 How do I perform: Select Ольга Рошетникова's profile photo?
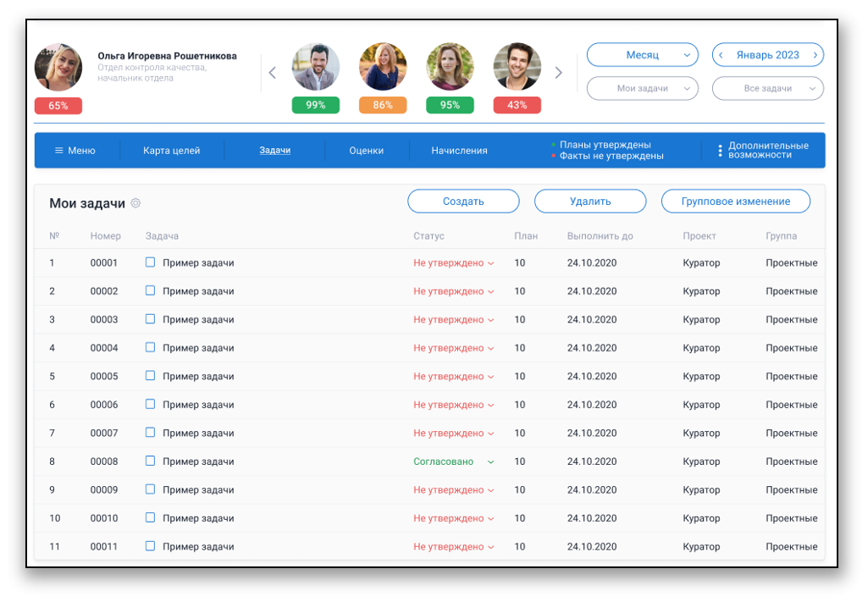tap(58, 68)
